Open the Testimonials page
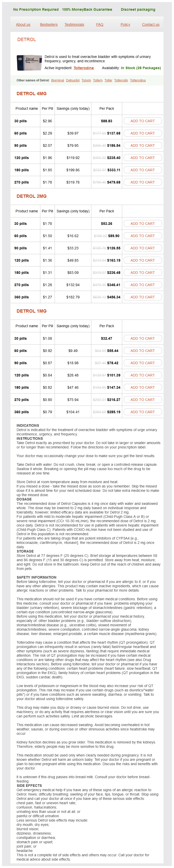 [x=74, y=25]
